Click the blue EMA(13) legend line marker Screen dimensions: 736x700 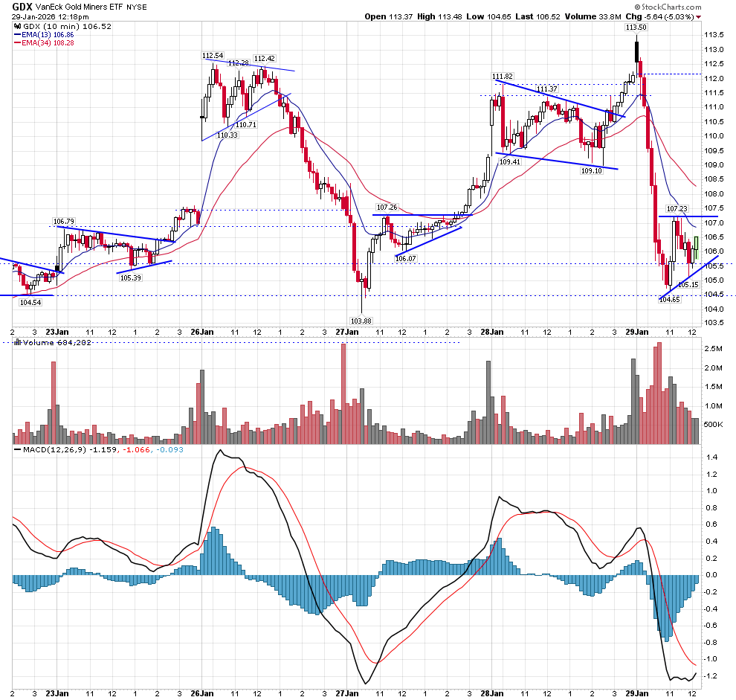tap(17, 35)
